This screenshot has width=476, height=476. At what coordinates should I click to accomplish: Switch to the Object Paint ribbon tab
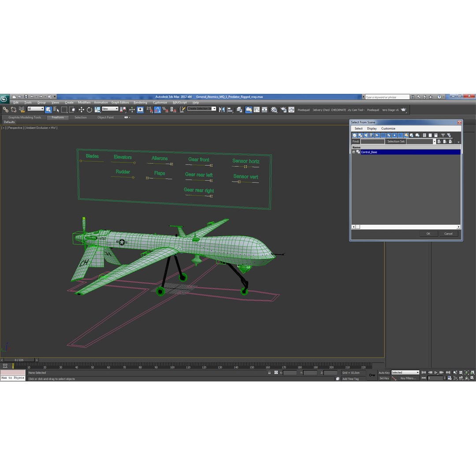click(105, 118)
